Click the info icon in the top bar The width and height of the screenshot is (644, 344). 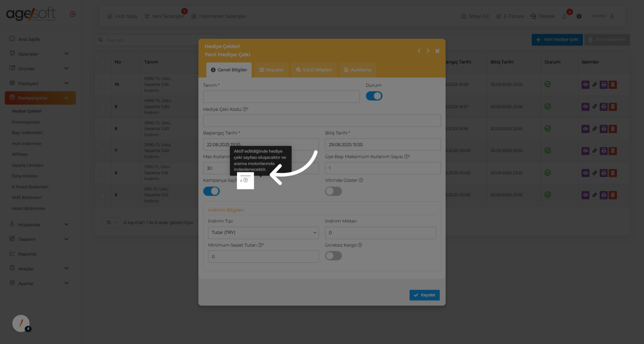(579, 16)
